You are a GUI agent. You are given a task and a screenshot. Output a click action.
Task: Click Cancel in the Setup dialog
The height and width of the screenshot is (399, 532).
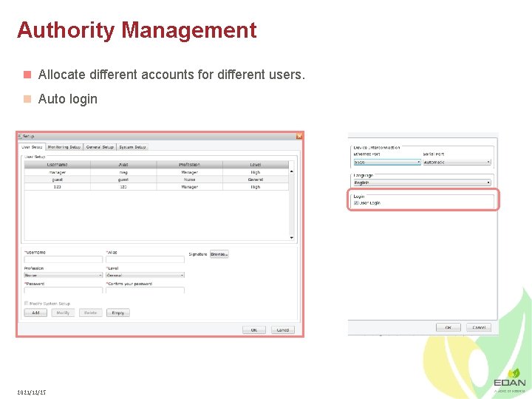[283, 330]
